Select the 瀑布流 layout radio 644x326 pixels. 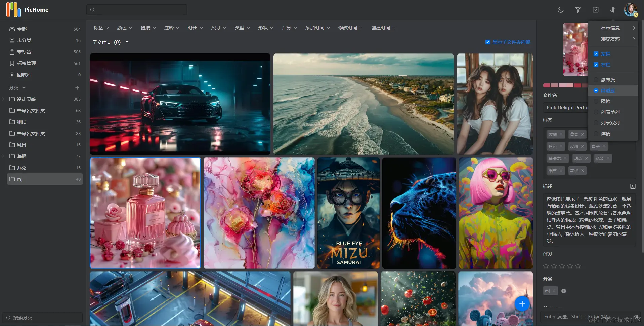pyautogui.click(x=596, y=80)
